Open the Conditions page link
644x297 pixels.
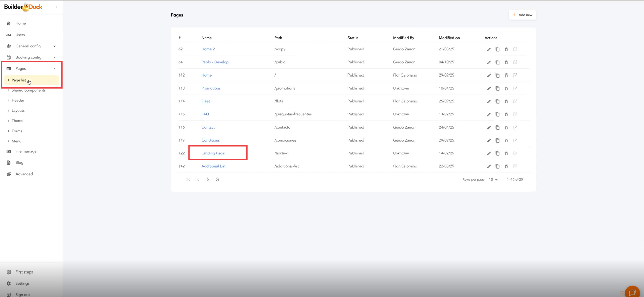click(210, 140)
